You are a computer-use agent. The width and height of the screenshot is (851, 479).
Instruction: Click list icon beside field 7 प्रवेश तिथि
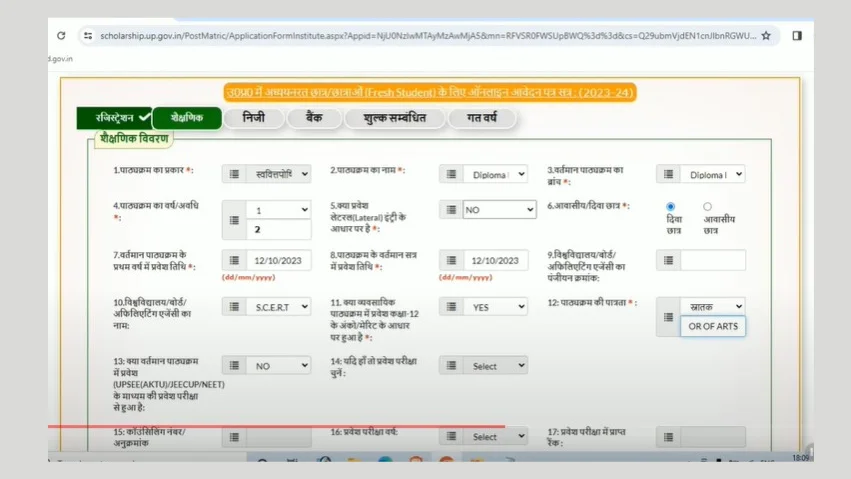234,260
